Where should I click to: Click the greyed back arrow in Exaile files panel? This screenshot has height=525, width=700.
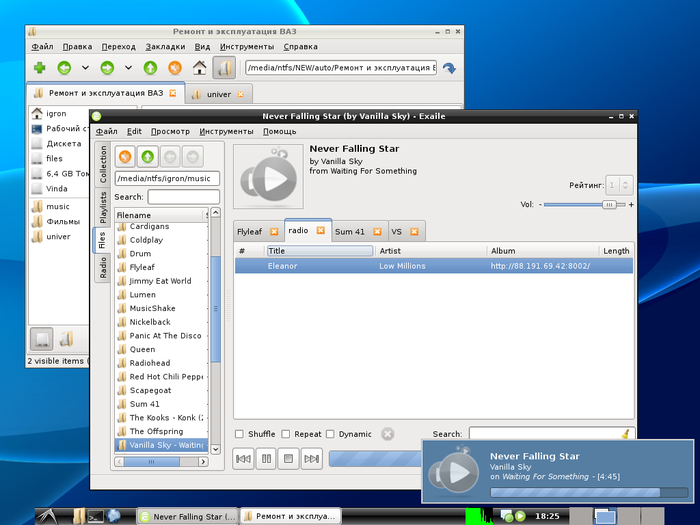pos(170,157)
